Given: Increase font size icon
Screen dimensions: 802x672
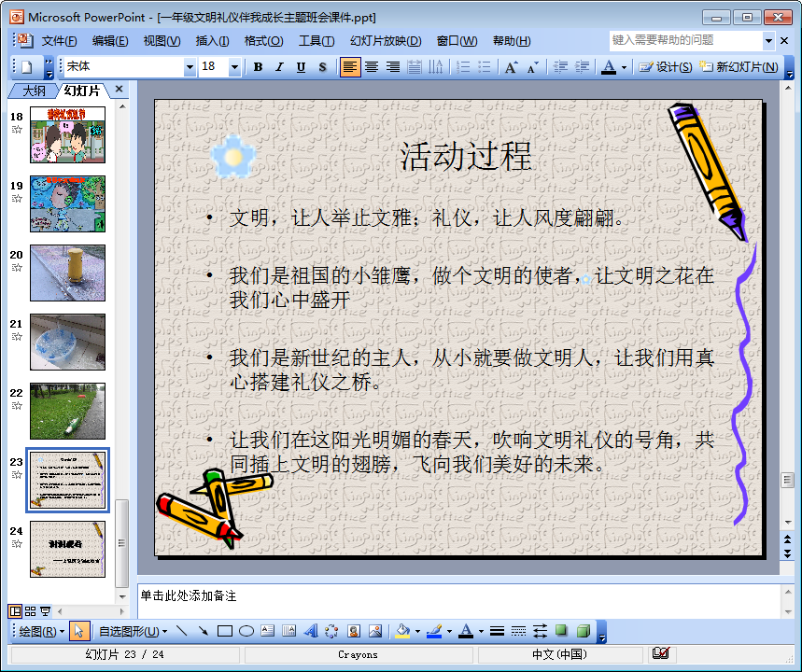Looking at the screenshot, I should (511, 67).
